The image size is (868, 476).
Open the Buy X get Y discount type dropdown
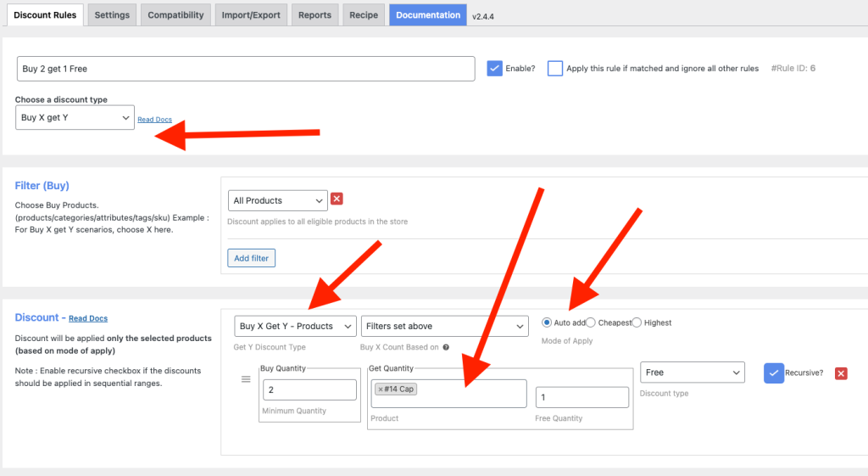75,118
